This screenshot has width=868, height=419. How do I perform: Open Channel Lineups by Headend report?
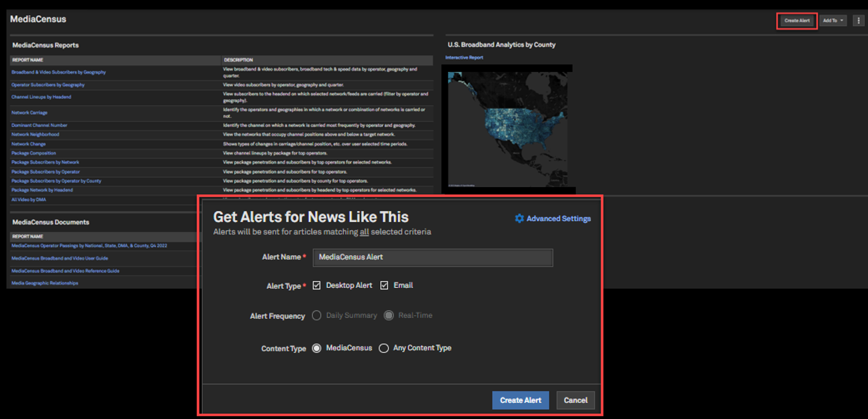pyautogui.click(x=41, y=97)
